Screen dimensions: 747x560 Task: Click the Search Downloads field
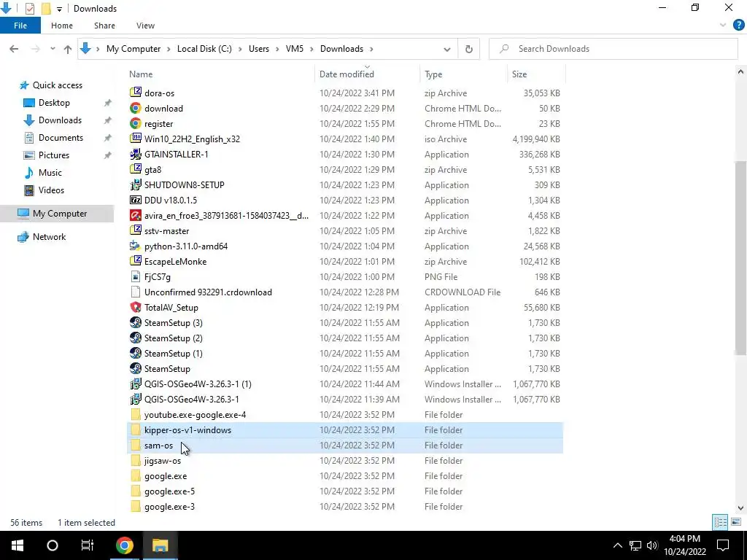tap(614, 49)
